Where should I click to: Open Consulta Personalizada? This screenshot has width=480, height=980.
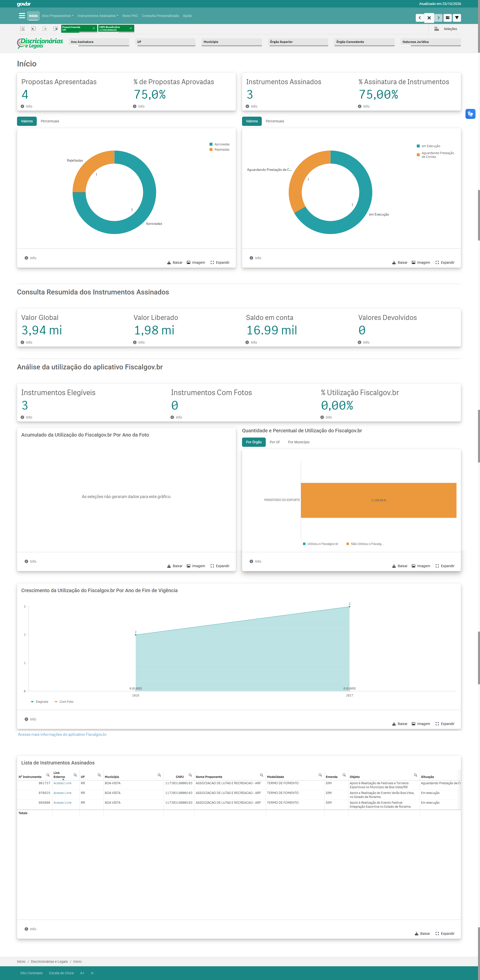(x=160, y=16)
